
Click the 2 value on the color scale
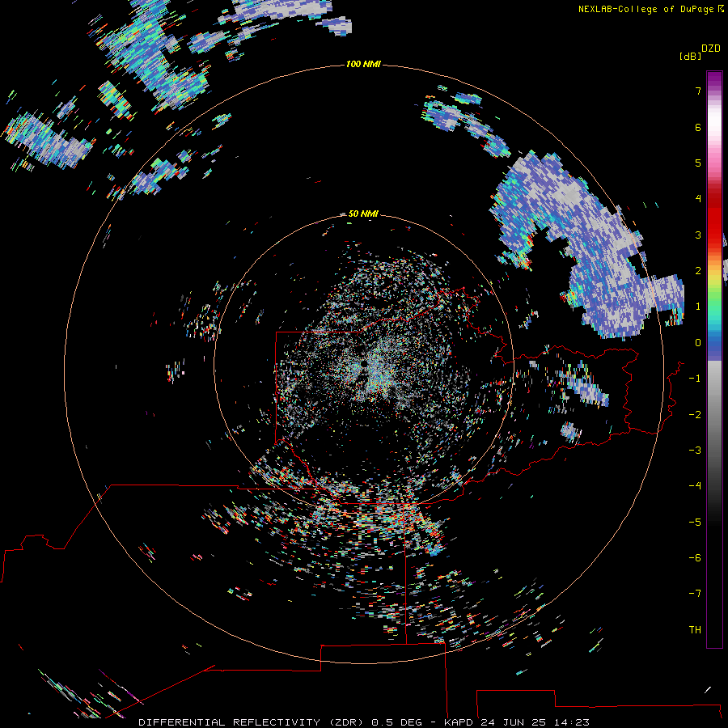click(698, 271)
